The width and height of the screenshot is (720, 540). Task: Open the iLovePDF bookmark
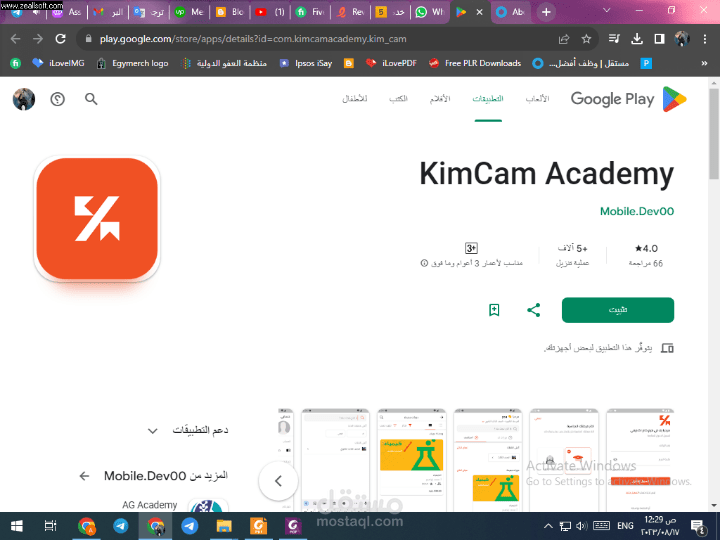(391, 63)
